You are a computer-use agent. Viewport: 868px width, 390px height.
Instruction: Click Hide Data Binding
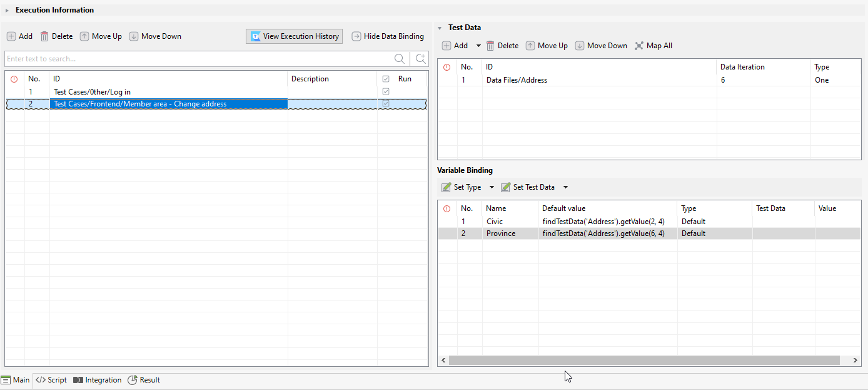click(388, 36)
